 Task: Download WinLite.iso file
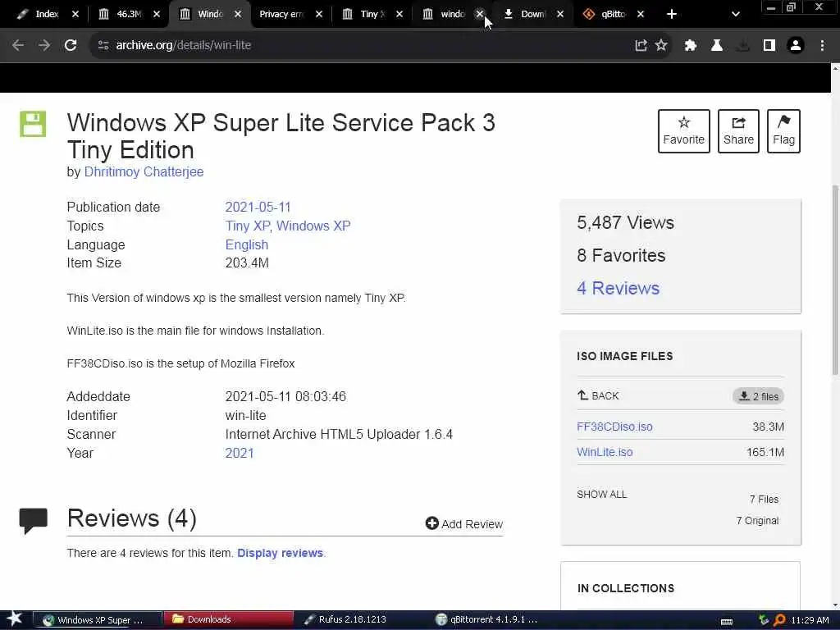[605, 452]
